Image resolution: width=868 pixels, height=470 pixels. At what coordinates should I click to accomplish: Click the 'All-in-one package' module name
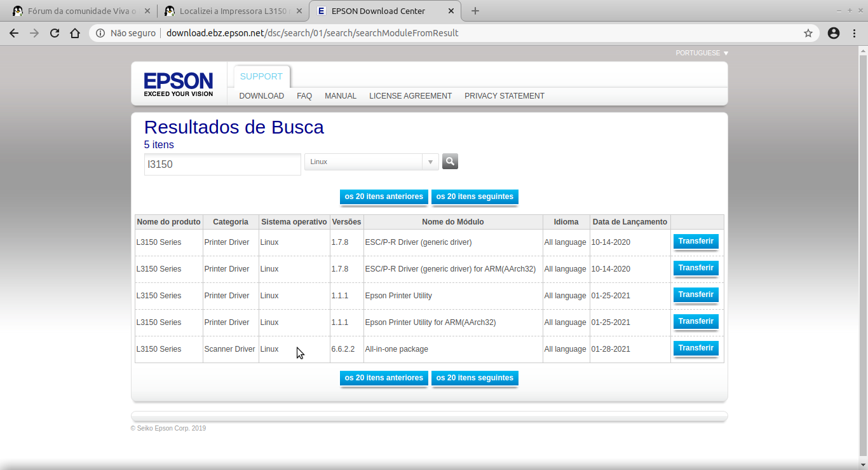click(397, 349)
